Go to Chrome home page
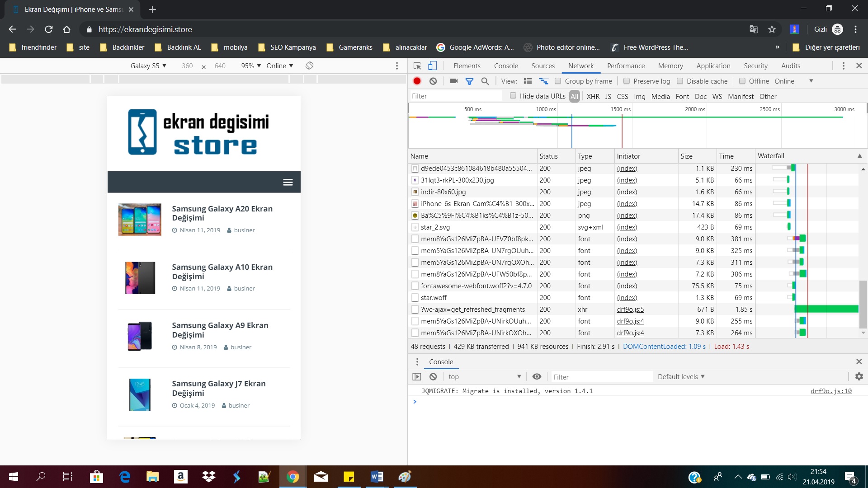 tap(66, 29)
